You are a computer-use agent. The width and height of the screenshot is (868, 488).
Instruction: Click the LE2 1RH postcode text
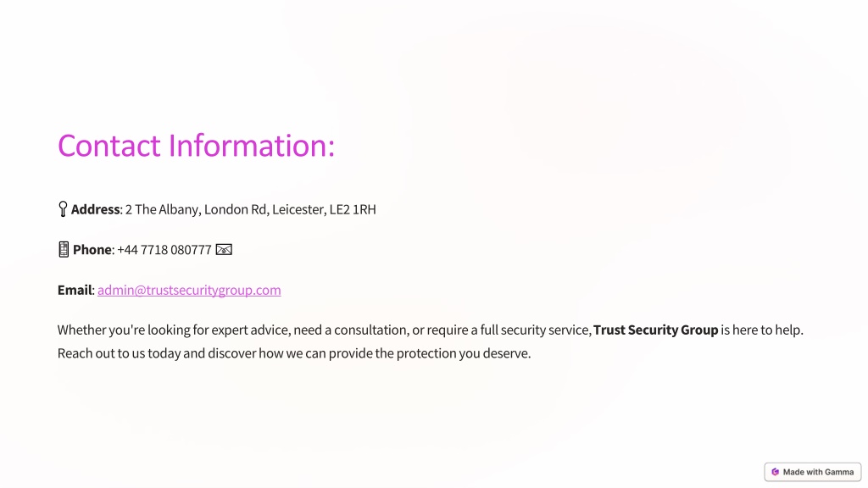coord(353,209)
